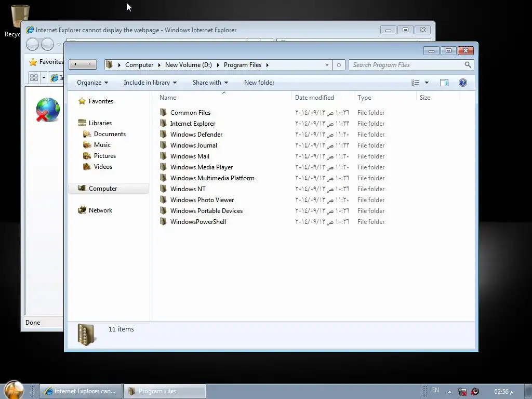The image size is (532, 399).
Task: Click the magnifier search icon in Explorer
Action: (x=468, y=64)
